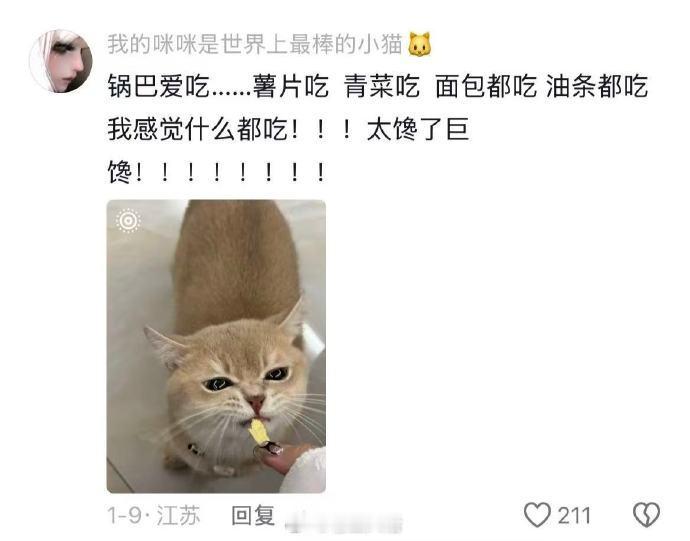Open username 我的咪咪是世界上最棒的小猫
The image size is (690, 541).
click(x=255, y=44)
